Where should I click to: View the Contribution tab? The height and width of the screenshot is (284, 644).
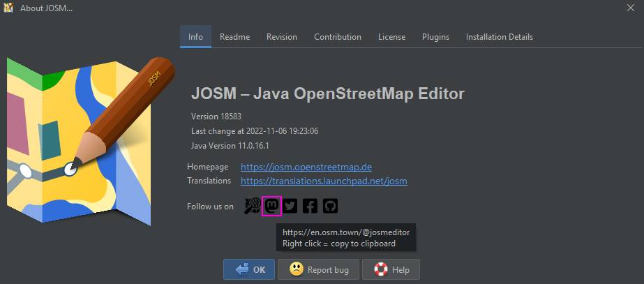[x=338, y=36]
